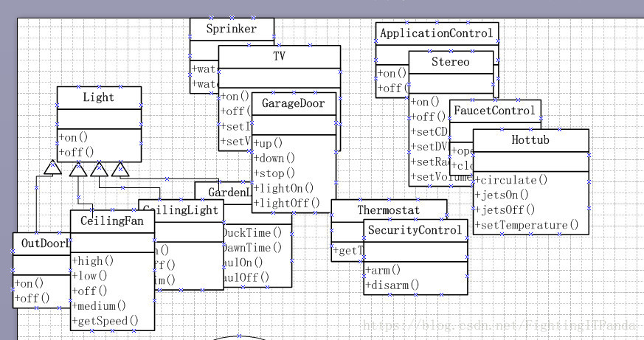
Task: Select the Light class title
Action: (x=99, y=97)
